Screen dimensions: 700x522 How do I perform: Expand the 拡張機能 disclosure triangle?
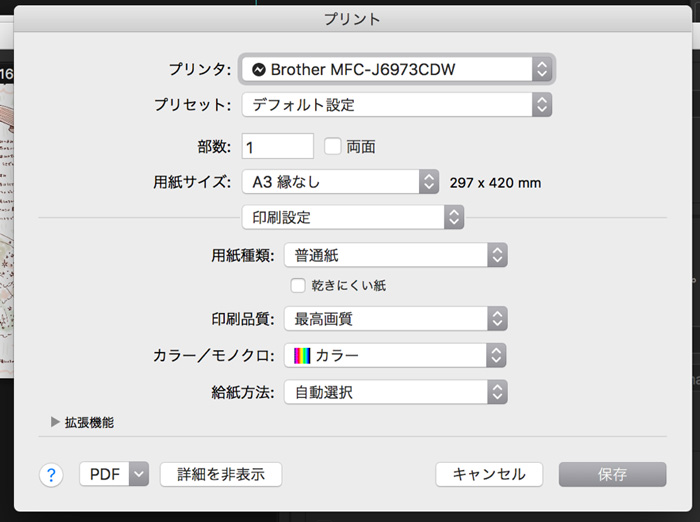(x=55, y=422)
